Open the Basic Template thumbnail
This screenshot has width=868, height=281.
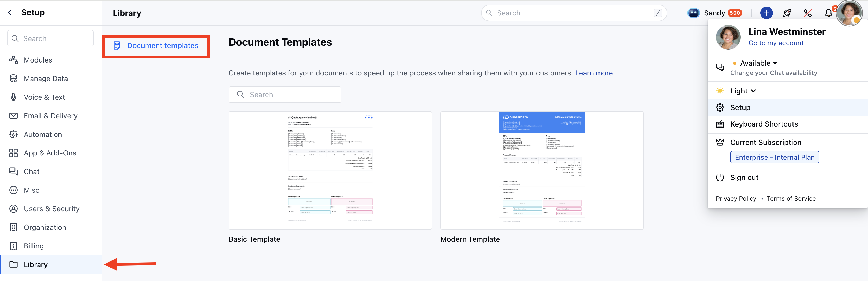330,171
